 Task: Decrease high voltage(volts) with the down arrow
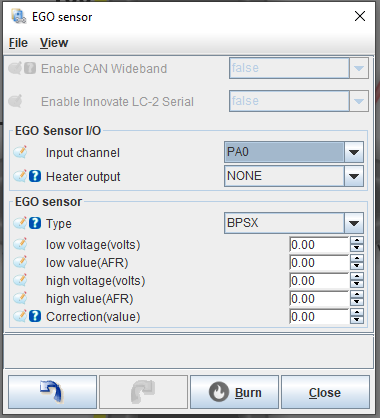click(357, 284)
